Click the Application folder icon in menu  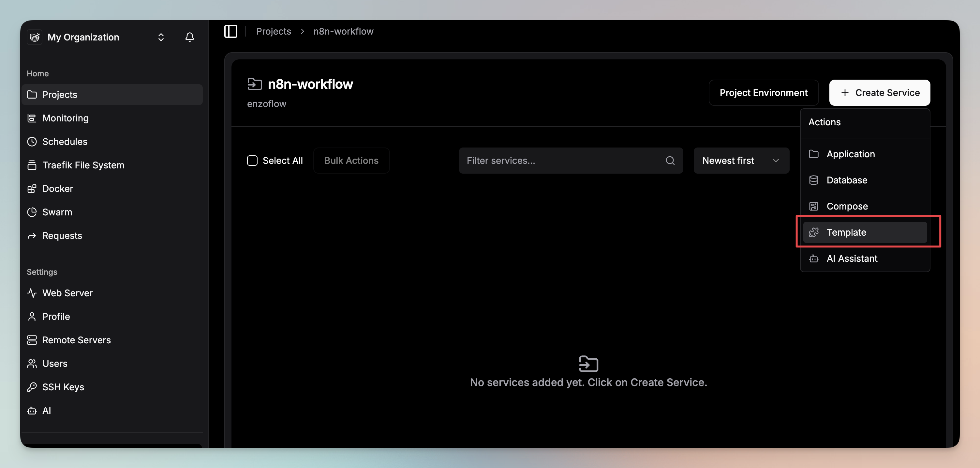coord(813,154)
